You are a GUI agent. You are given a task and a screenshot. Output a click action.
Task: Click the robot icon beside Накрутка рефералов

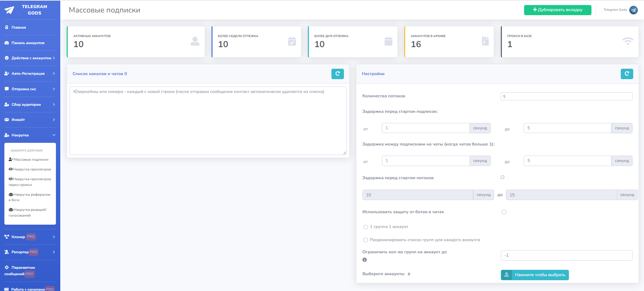(11, 195)
